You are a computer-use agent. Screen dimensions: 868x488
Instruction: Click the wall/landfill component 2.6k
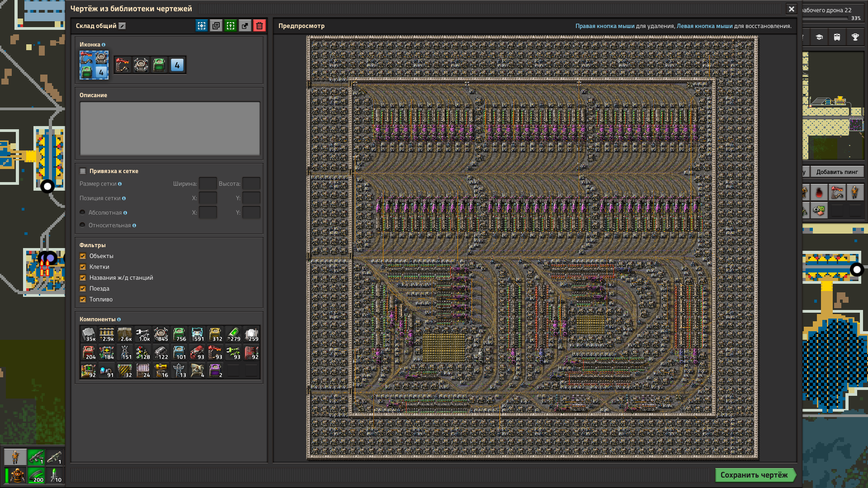125,334
